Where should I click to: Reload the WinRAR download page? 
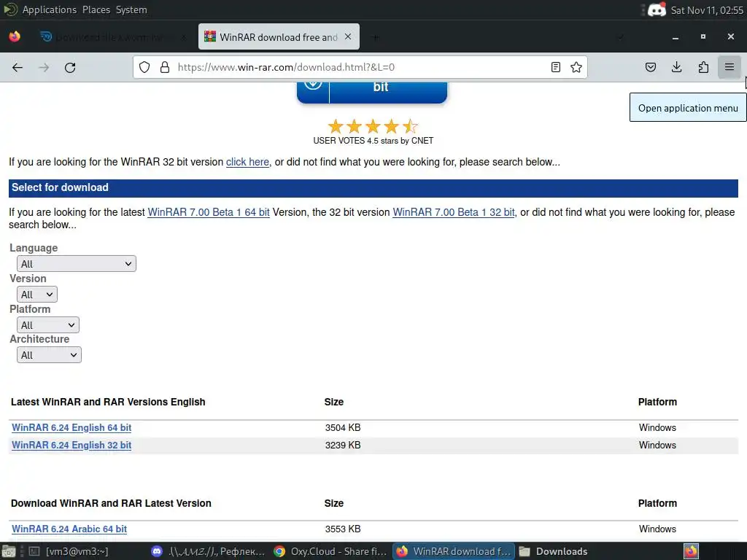70,68
